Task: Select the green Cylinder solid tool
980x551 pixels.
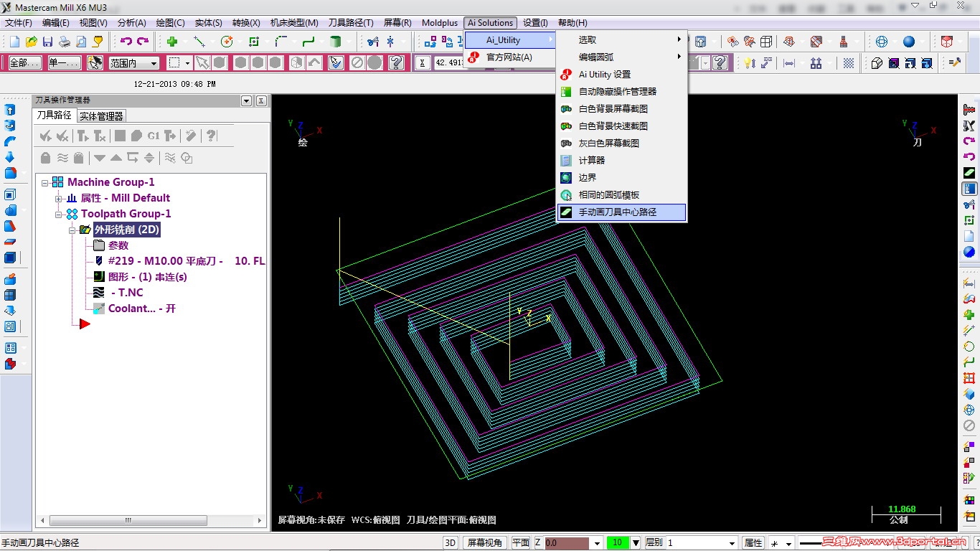Action: 335,42
